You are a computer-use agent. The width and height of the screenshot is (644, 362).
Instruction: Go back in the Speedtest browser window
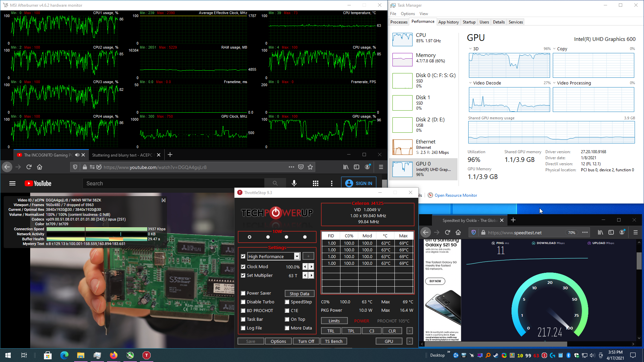click(x=426, y=232)
